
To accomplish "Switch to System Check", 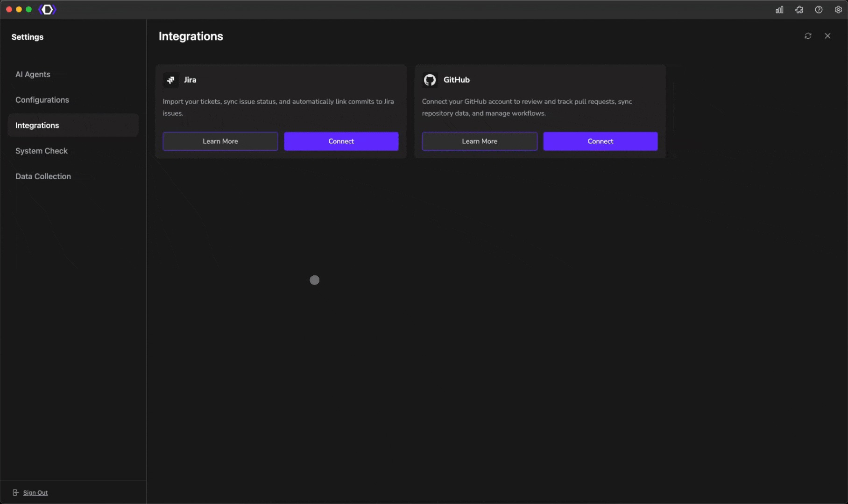I will tap(42, 151).
